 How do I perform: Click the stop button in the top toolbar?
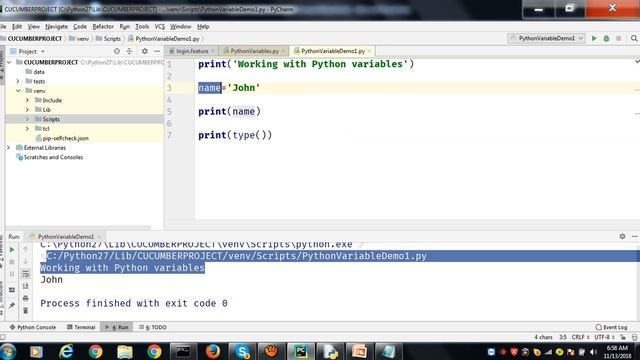click(x=619, y=38)
